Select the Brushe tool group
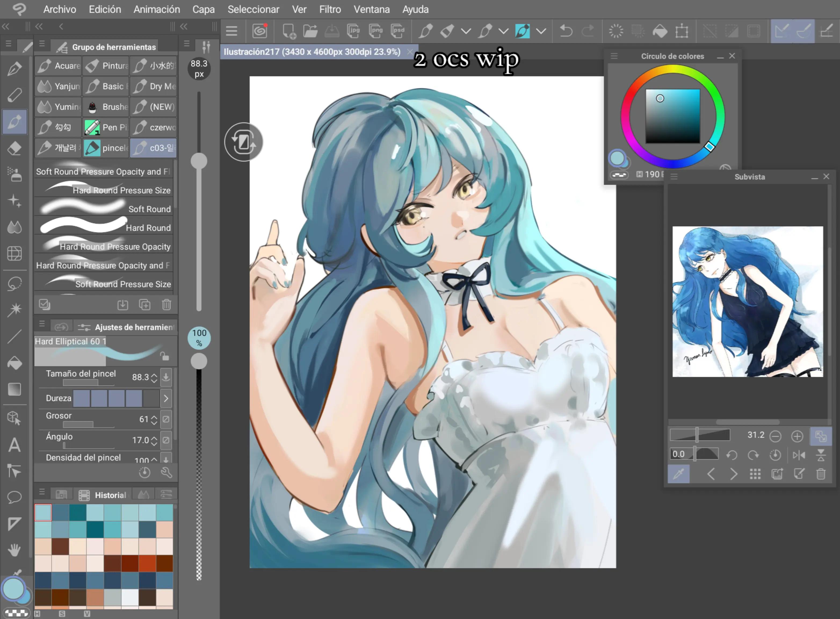840x619 pixels. 106,107
